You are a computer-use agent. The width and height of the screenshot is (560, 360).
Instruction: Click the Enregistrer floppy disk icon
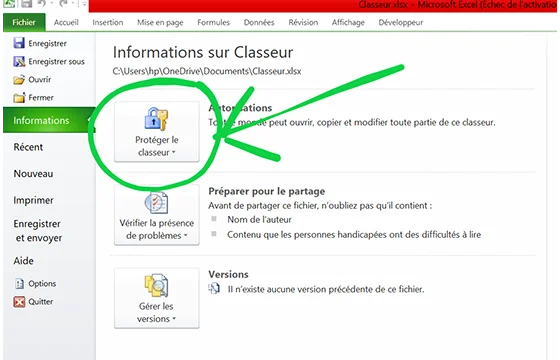pos(19,43)
